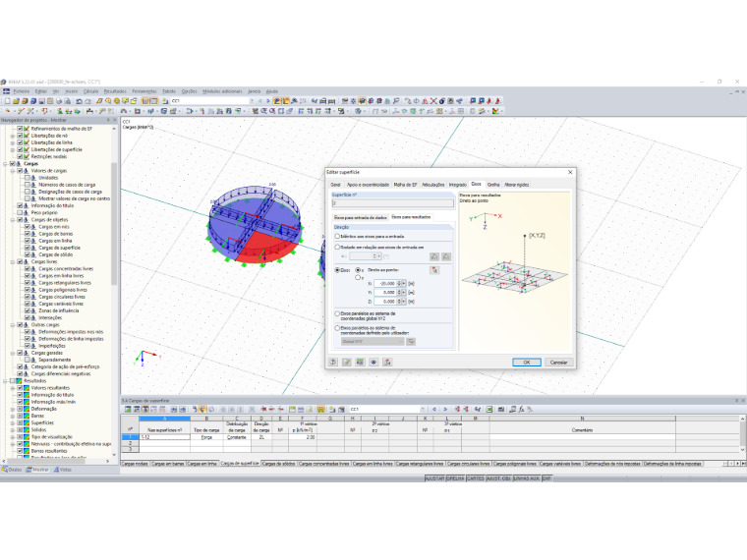Click the units and decimals icon in dialog footer
This screenshot has width=747, height=560.
click(x=360, y=363)
